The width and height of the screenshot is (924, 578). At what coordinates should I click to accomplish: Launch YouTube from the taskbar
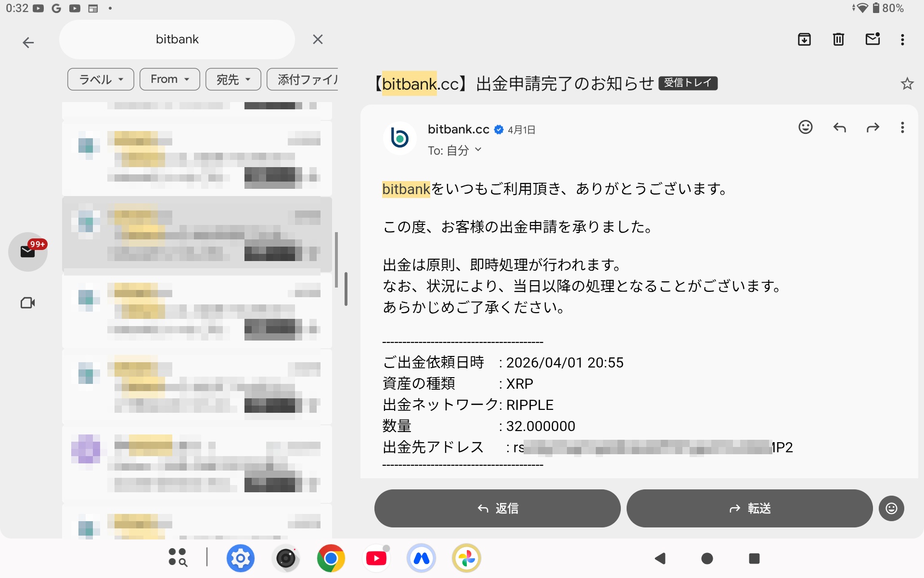point(376,558)
